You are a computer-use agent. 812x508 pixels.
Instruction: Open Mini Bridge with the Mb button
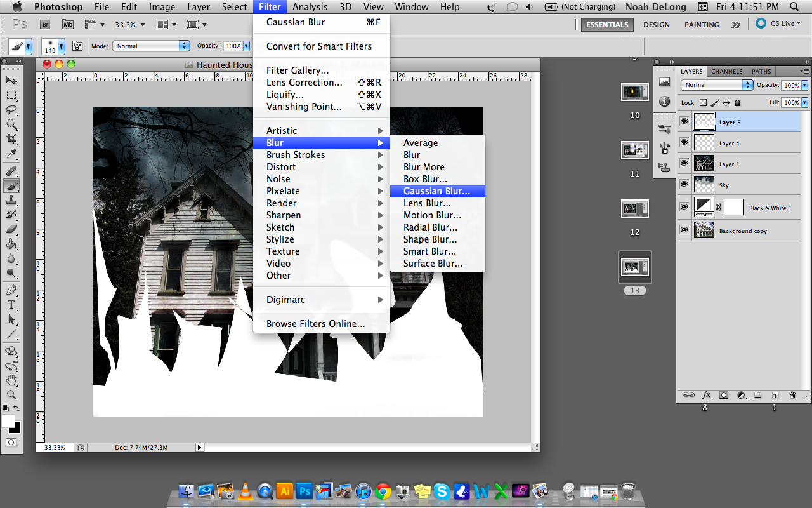[x=68, y=25]
